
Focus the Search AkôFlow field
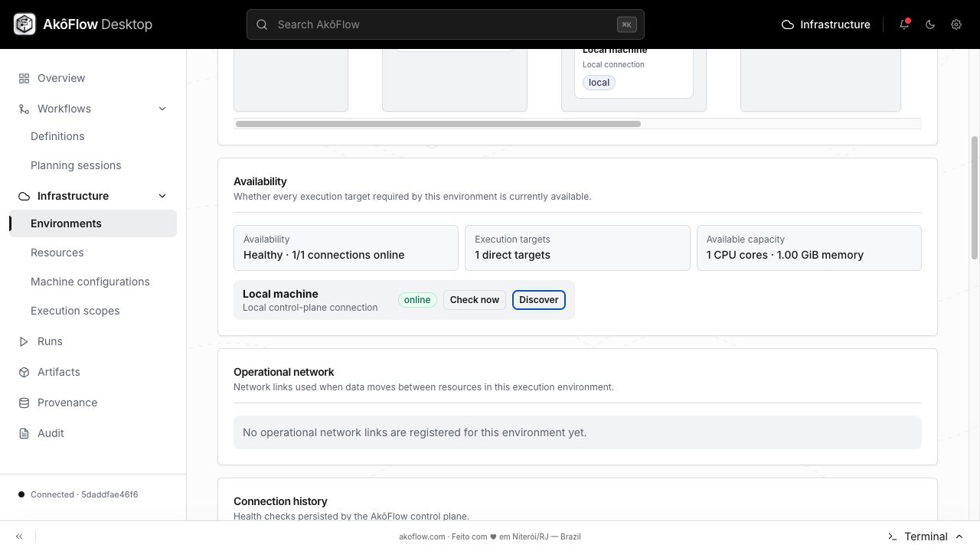pos(446,24)
